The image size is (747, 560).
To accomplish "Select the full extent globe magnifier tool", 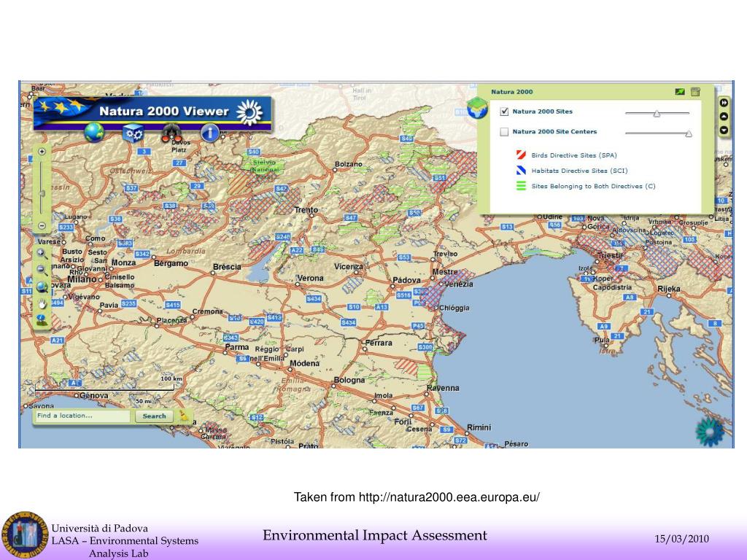I will click(42, 287).
